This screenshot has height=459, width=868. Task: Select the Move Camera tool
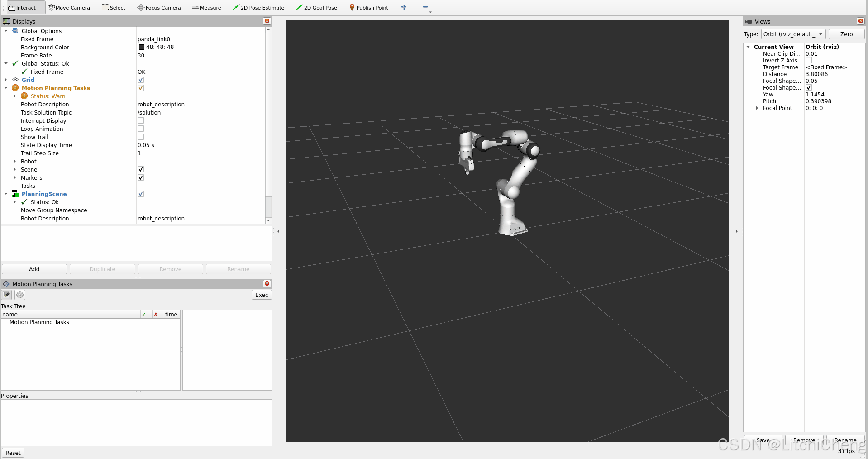[x=69, y=8]
